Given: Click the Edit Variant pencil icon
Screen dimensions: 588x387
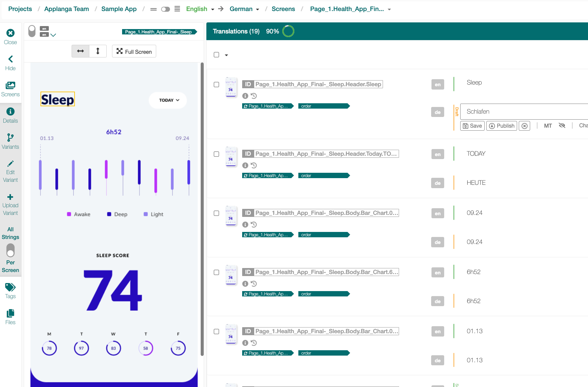Looking at the screenshot, I should point(10,163).
